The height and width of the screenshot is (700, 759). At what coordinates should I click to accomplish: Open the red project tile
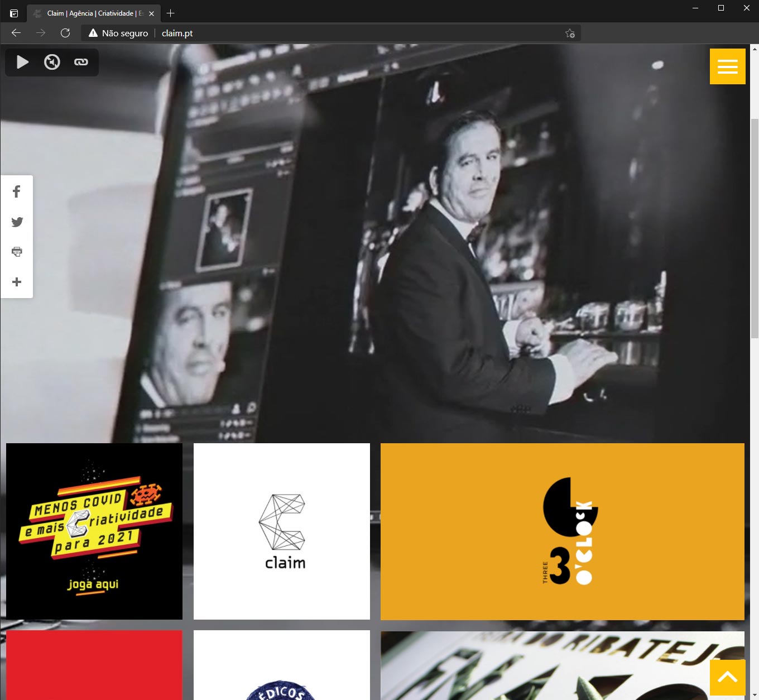coord(94,665)
